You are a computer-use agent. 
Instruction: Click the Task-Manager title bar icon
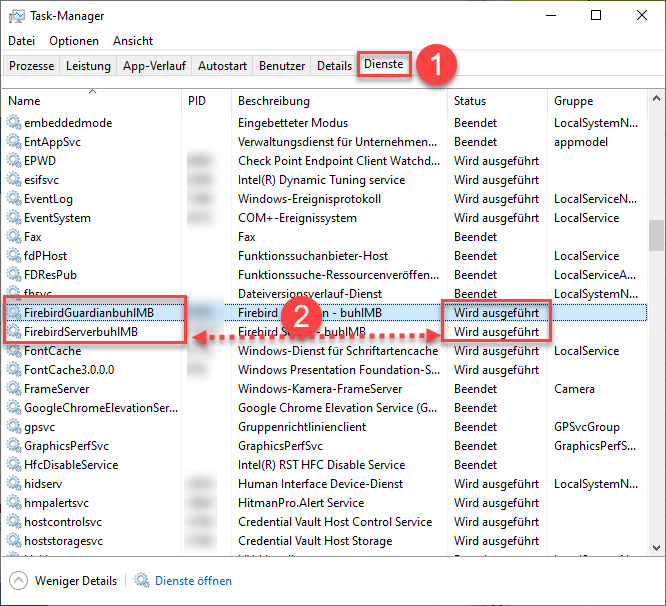point(17,16)
